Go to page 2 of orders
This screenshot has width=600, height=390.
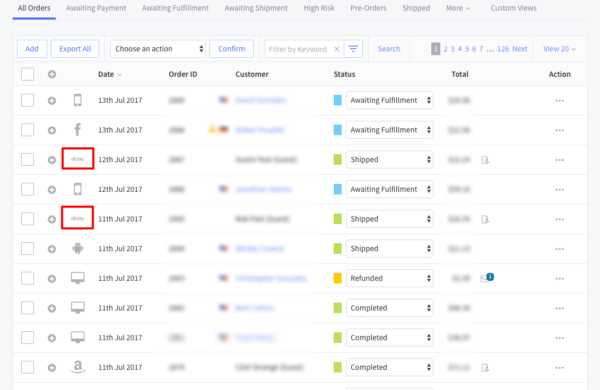coord(445,49)
